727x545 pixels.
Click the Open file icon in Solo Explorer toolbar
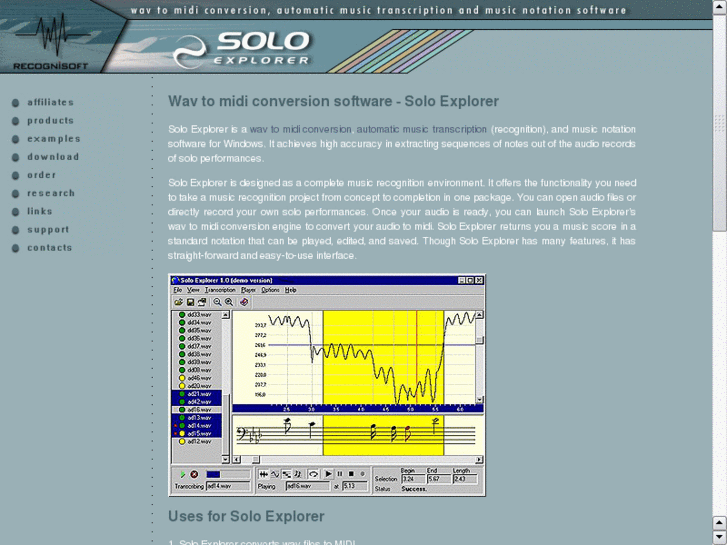pos(178,302)
